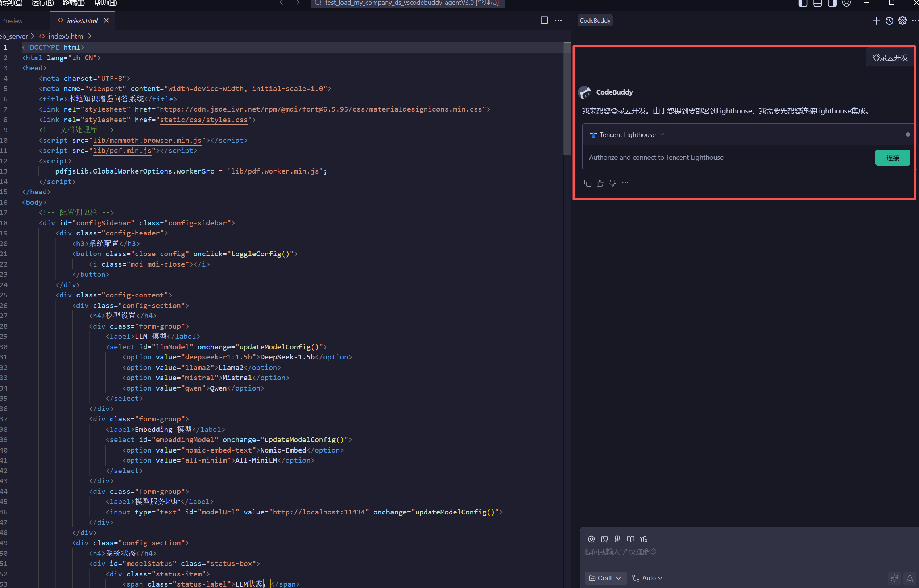Click the upload image icon in chat
The height and width of the screenshot is (588, 919).
(x=604, y=539)
